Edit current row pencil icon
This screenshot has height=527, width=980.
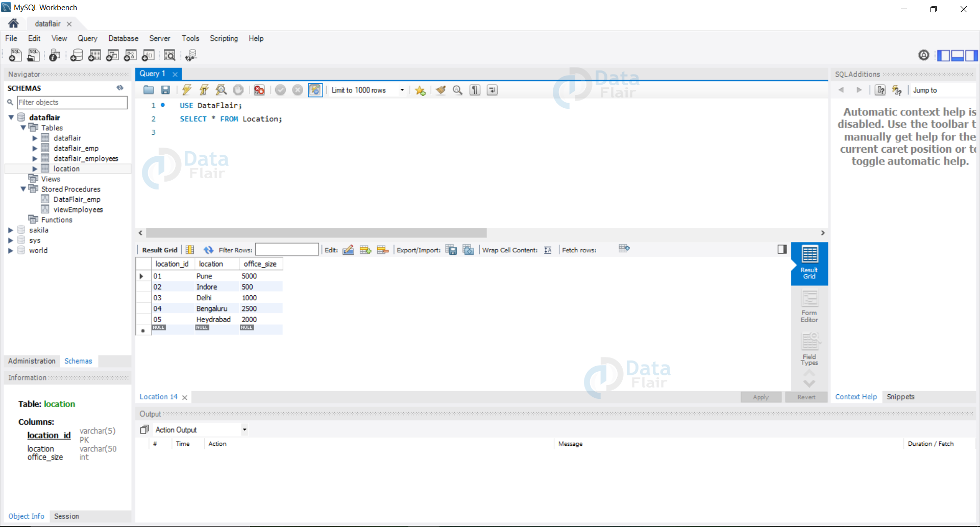(x=348, y=250)
